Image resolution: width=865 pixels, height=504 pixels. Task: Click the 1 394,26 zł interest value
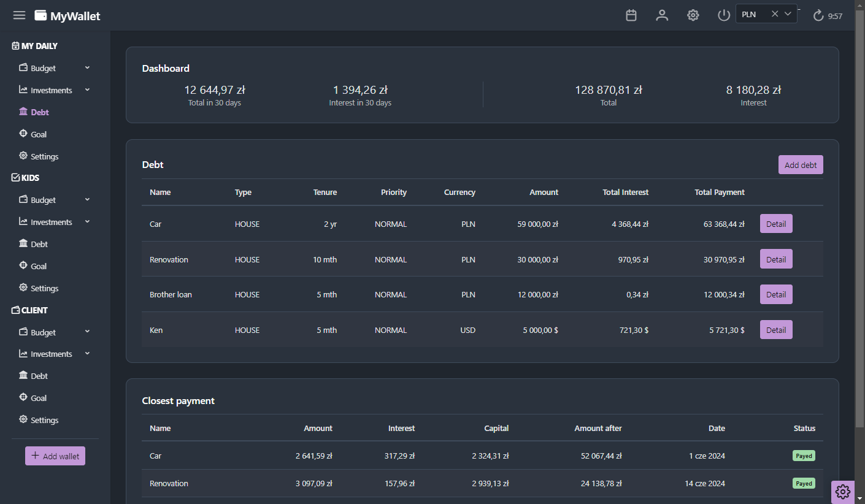point(360,90)
